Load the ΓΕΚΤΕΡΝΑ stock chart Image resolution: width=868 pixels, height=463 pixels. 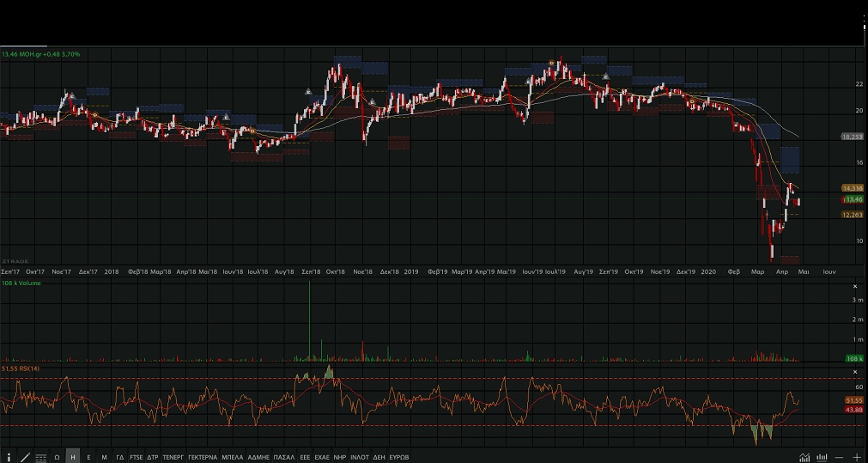pyautogui.click(x=203, y=457)
